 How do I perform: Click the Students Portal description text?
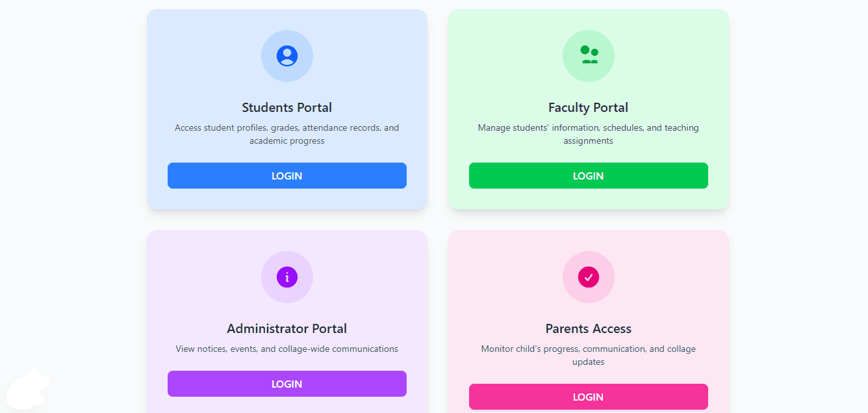tap(287, 134)
